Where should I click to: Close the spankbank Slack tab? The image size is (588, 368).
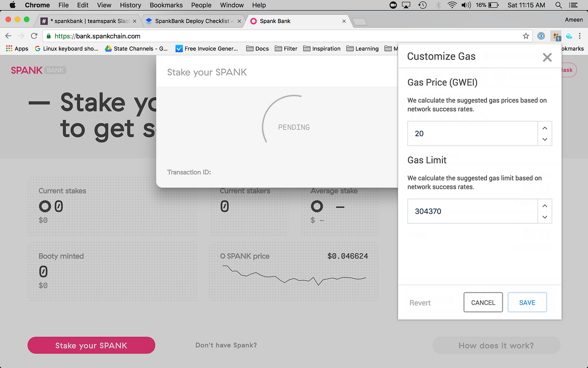click(x=134, y=21)
